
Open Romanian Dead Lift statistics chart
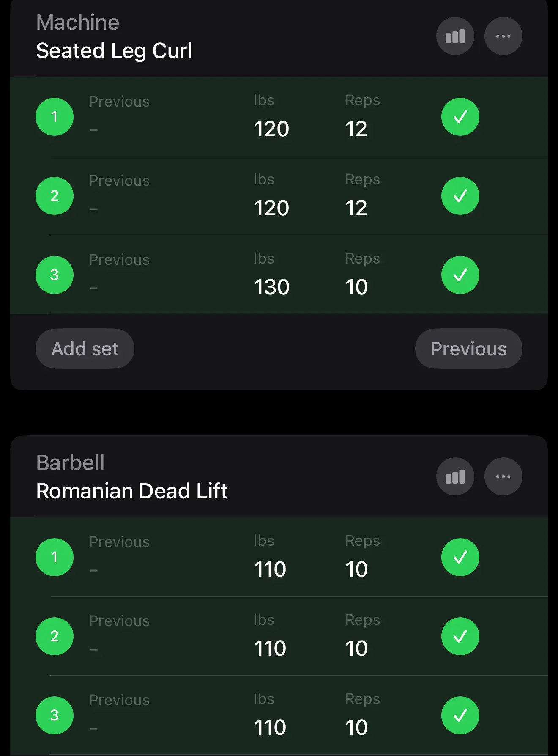click(x=455, y=477)
